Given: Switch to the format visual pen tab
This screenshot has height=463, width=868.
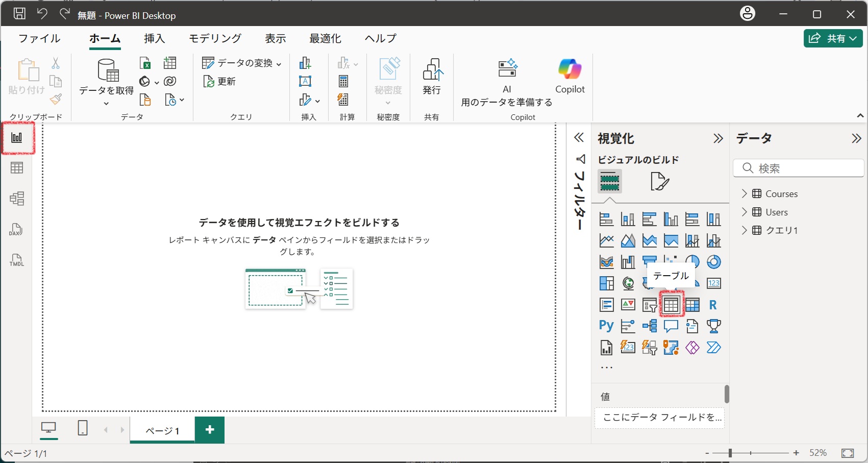Looking at the screenshot, I should click(x=660, y=181).
